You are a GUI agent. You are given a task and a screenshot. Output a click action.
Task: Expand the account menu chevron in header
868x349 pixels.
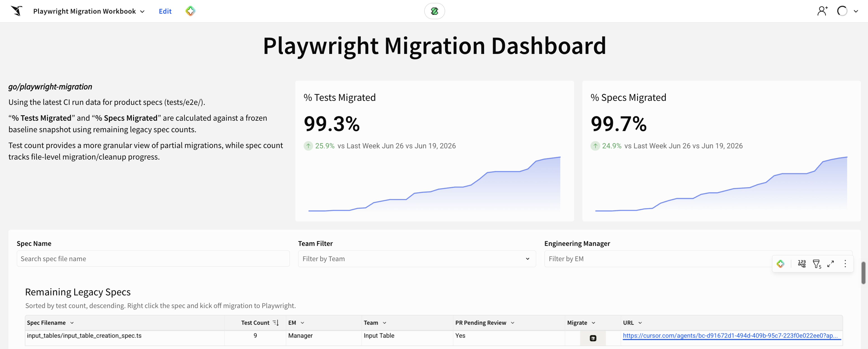point(856,11)
